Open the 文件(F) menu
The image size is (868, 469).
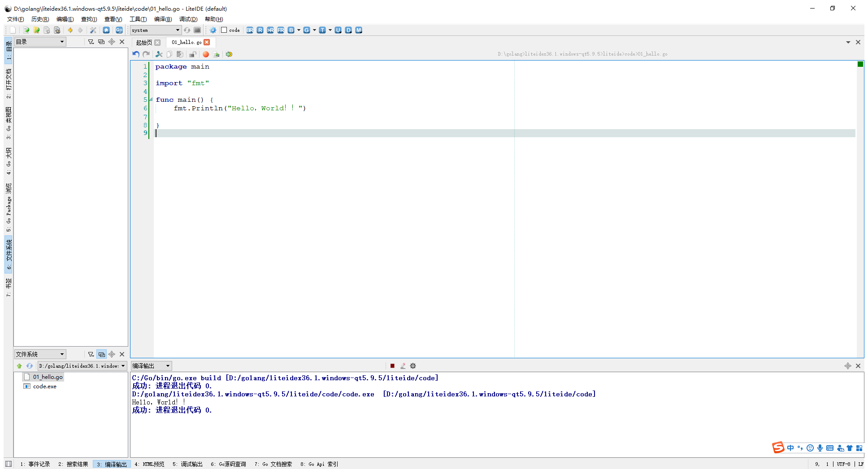[x=16, y=19]
